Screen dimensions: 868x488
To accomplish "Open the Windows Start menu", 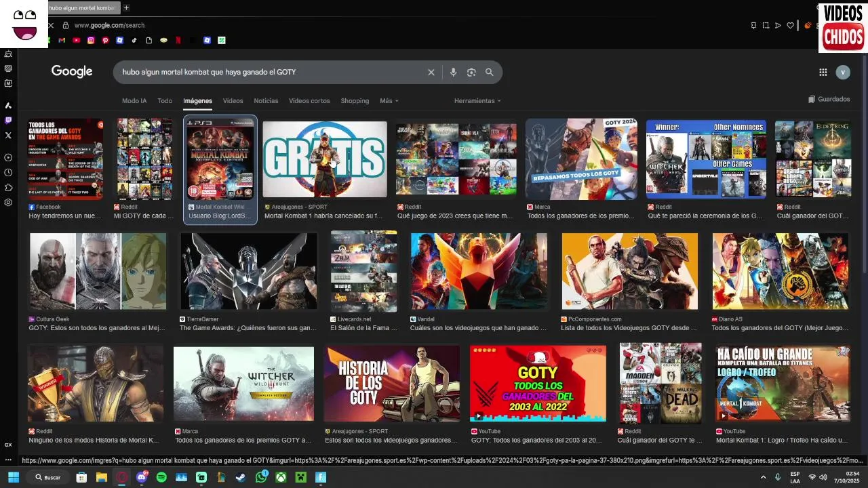I will click(13, 477).
